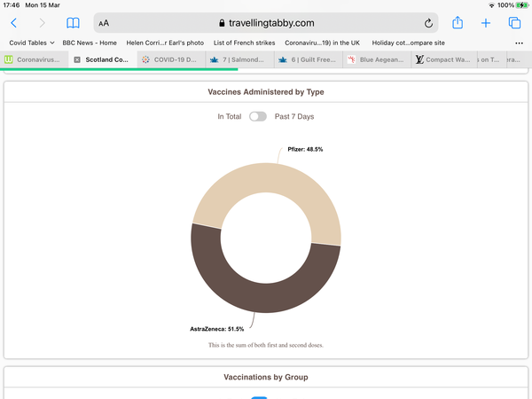This screenshot has height=399, width=532.
Task: Toggle In Total / Past 7 Days switch
Action: [258, 116]
